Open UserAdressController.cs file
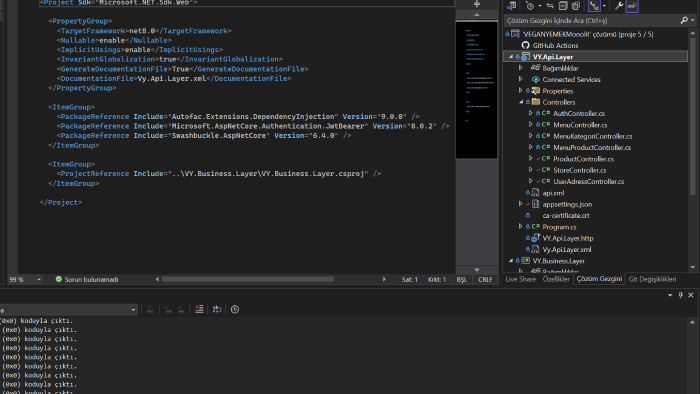This screenshot has height=394, width=700. click(589, 182)
